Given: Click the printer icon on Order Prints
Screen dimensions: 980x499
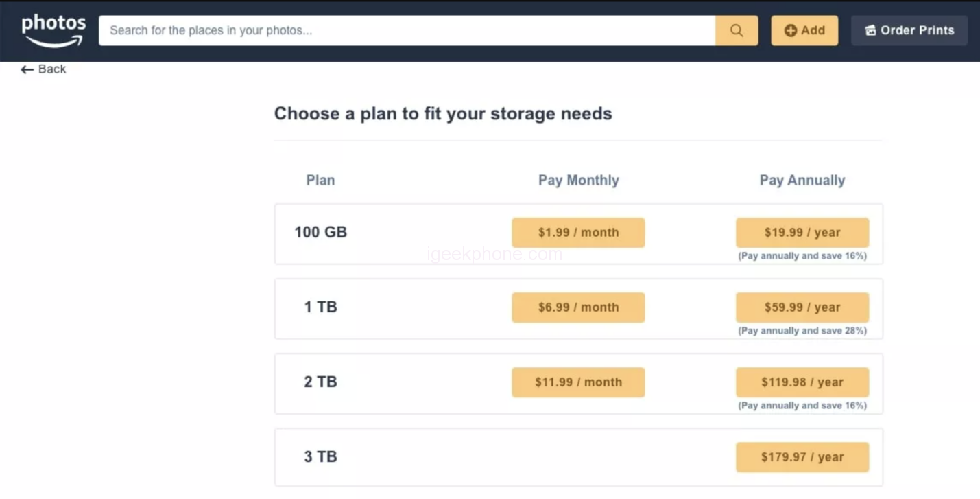Looking at the screenshot, I should (870, 31).
